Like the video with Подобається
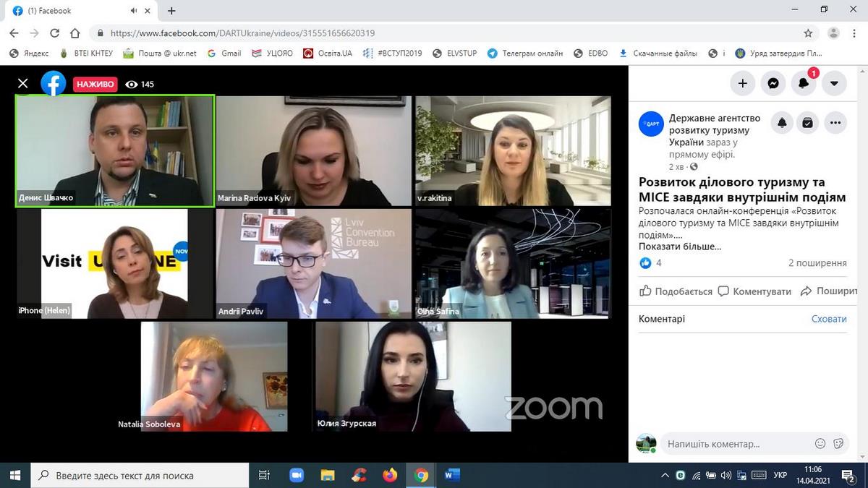 (676, 291)
